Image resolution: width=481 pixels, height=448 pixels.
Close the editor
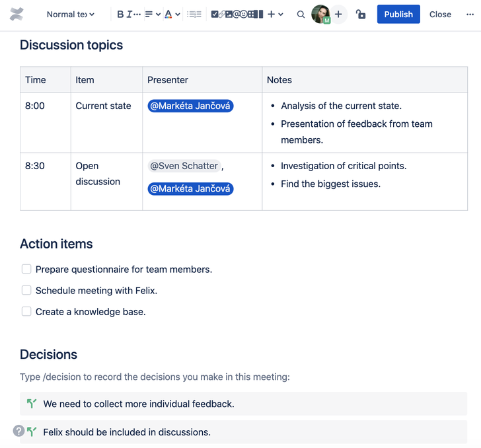point(440,15)
